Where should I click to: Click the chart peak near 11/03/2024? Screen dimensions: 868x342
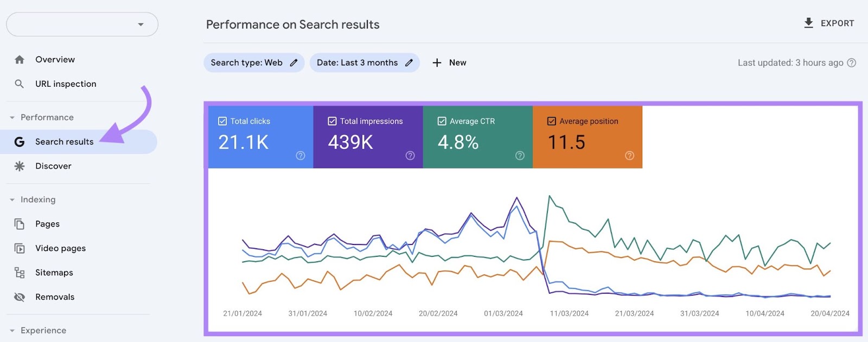pos(550,196)
